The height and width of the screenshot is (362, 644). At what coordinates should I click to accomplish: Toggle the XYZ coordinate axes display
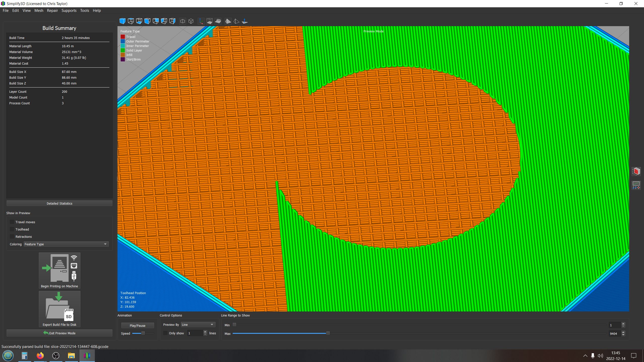click(x=201, y=21)
